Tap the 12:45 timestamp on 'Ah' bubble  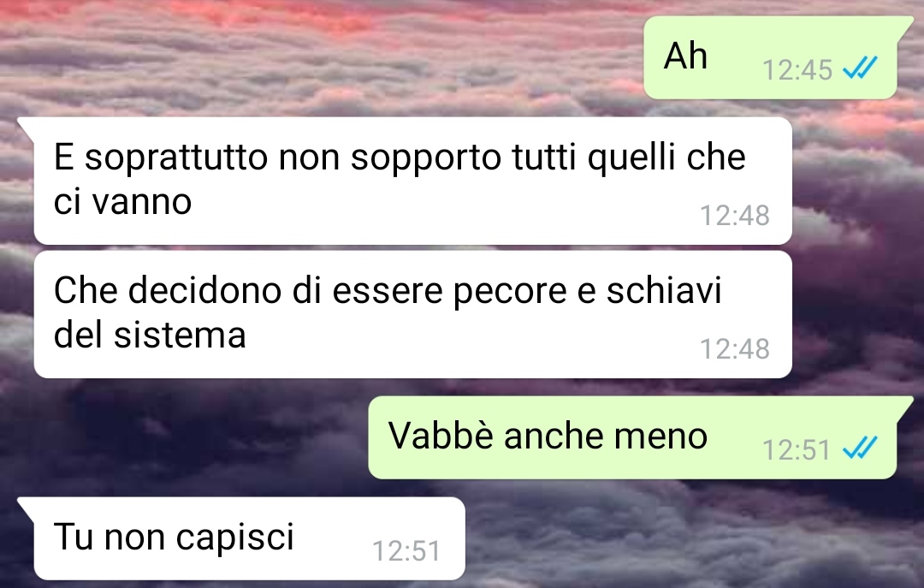[797, 70]
